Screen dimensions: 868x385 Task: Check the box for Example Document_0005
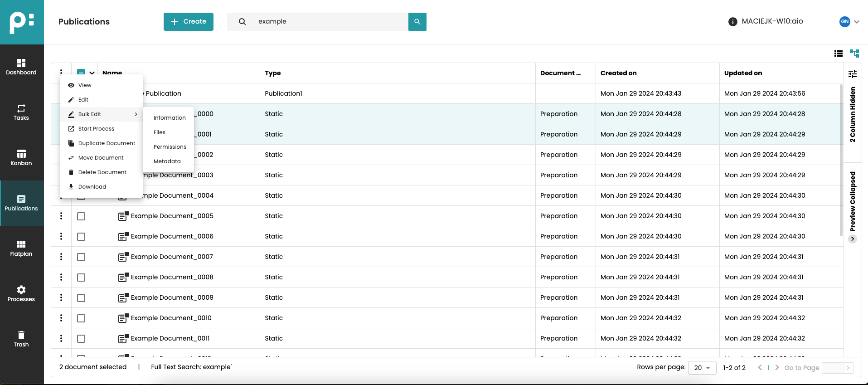point(81,216)
